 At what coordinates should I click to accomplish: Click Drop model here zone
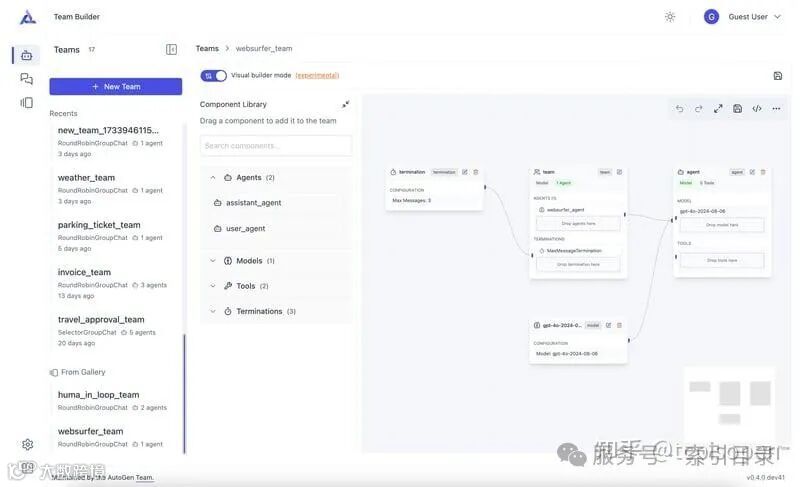pos(722,225)
